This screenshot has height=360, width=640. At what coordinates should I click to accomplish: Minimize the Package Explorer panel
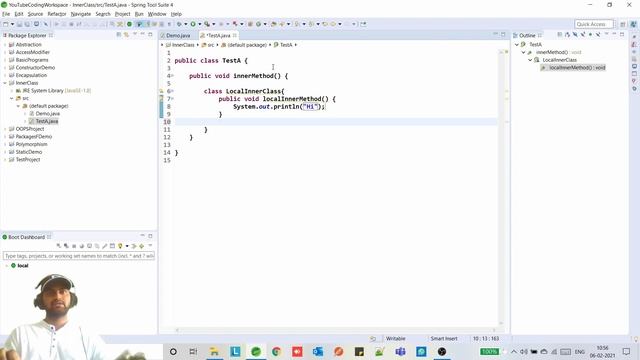click(142, 35)
